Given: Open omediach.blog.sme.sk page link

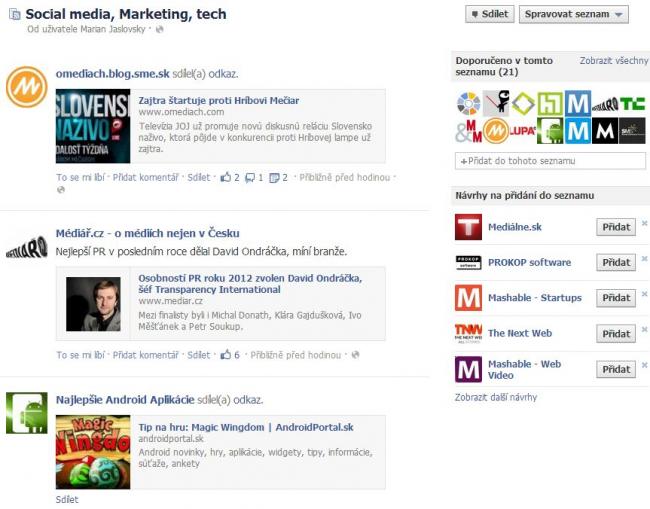Looking at the screenshot, I should point(112,74).
